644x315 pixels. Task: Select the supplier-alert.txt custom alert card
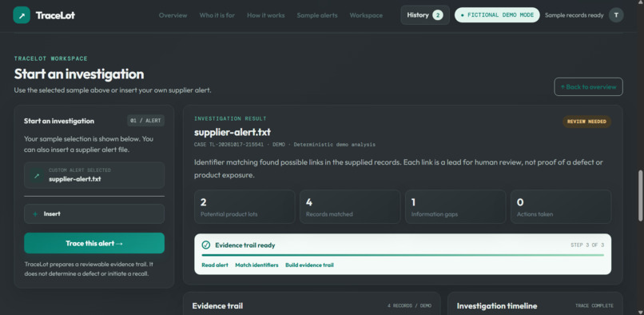tap(94, 175)
